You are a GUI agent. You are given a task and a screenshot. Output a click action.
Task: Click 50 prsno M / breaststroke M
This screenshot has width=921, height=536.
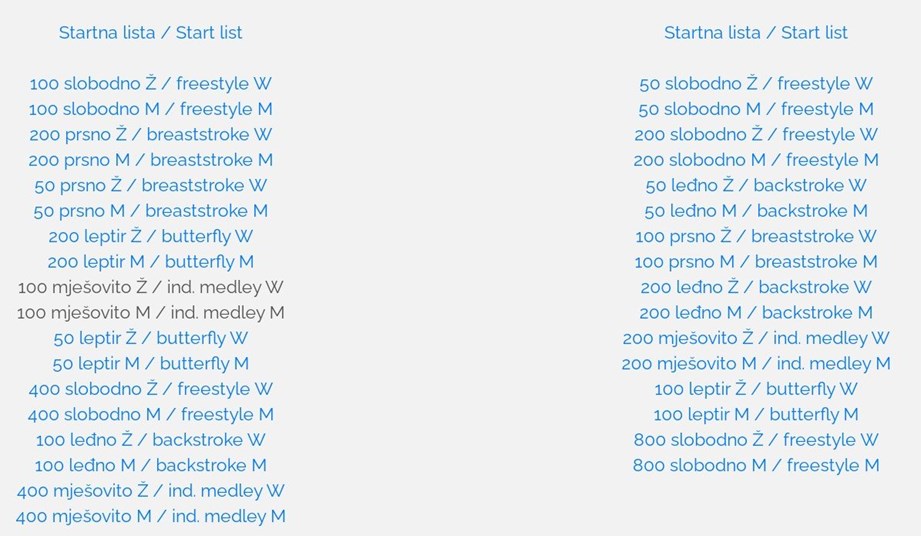(150, 211)
